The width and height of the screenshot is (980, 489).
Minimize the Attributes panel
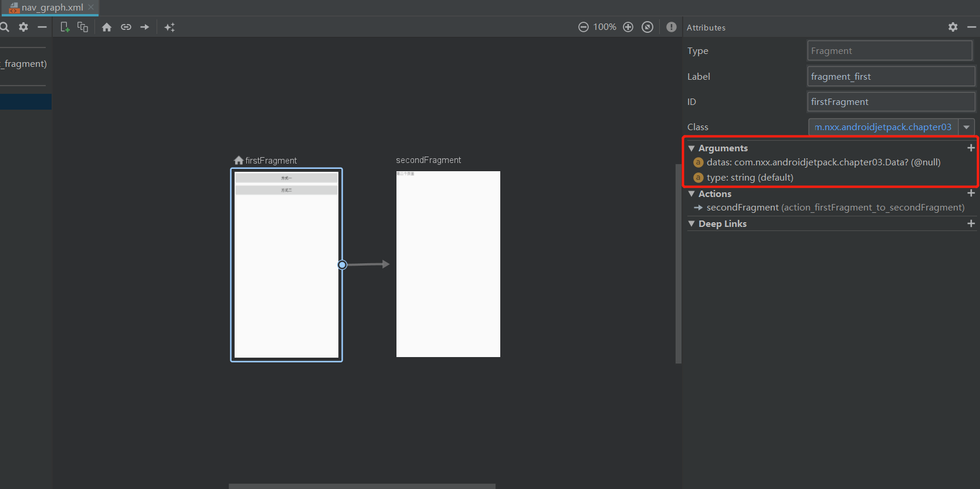pyautogui.click(x=972, y=27)
